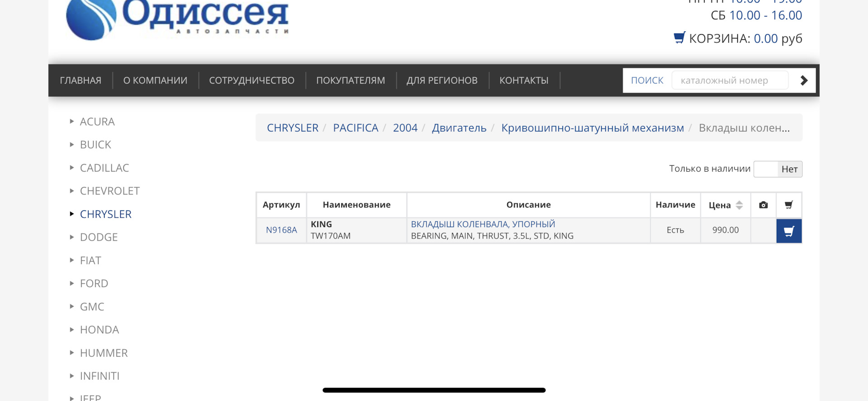868x401 pixels.
Task: Expand the HUMMER tree arrow
Action: 71,353
